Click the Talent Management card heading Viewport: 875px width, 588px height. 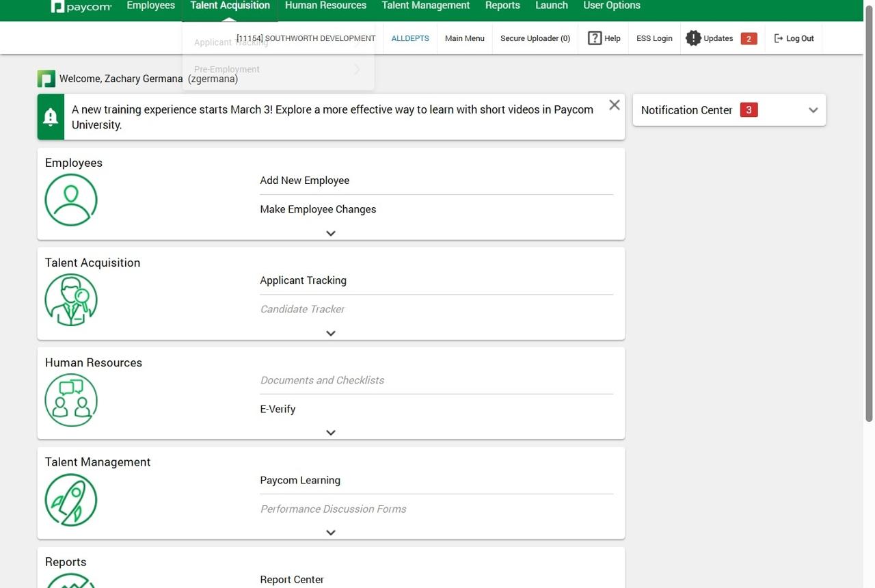coord(98,462)
